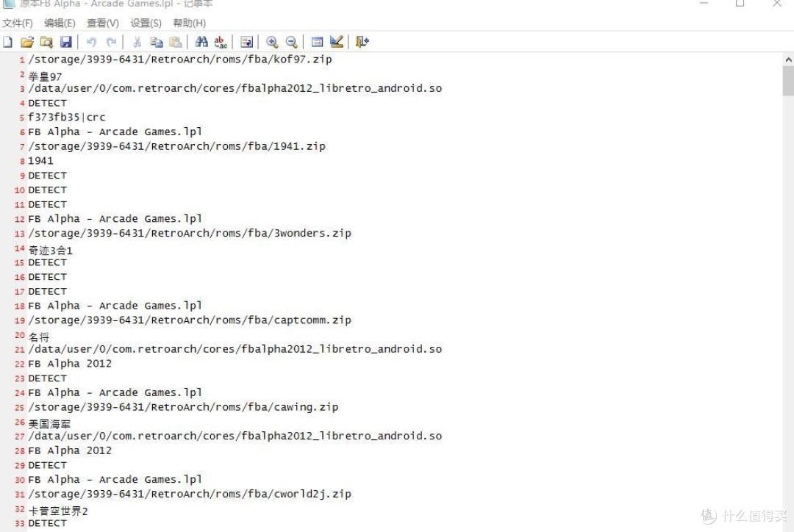Click the text 拳皇97 on line 2
This screenshot has width=794, height=532.
pos(45,76)
